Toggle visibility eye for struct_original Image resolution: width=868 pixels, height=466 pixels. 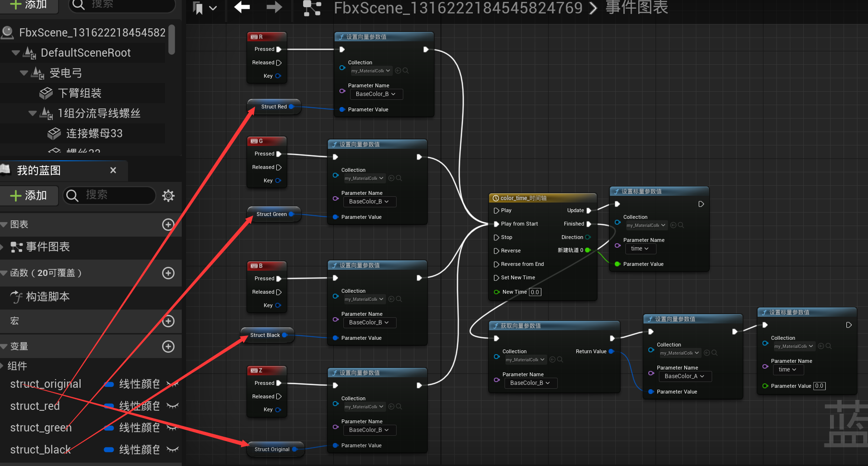173,384
